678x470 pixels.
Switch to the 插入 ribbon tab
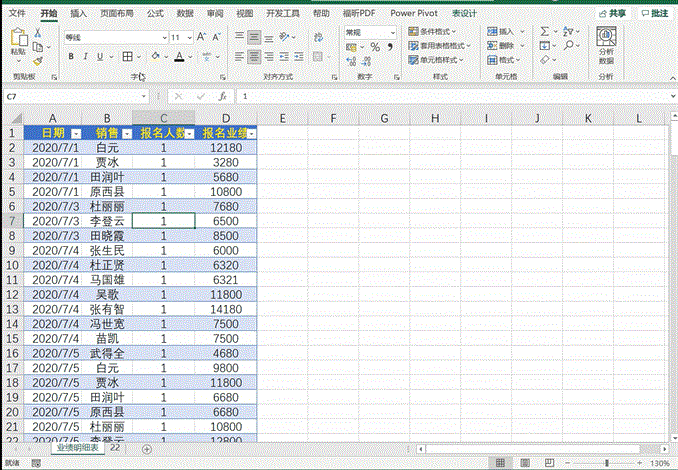[78, 14]
